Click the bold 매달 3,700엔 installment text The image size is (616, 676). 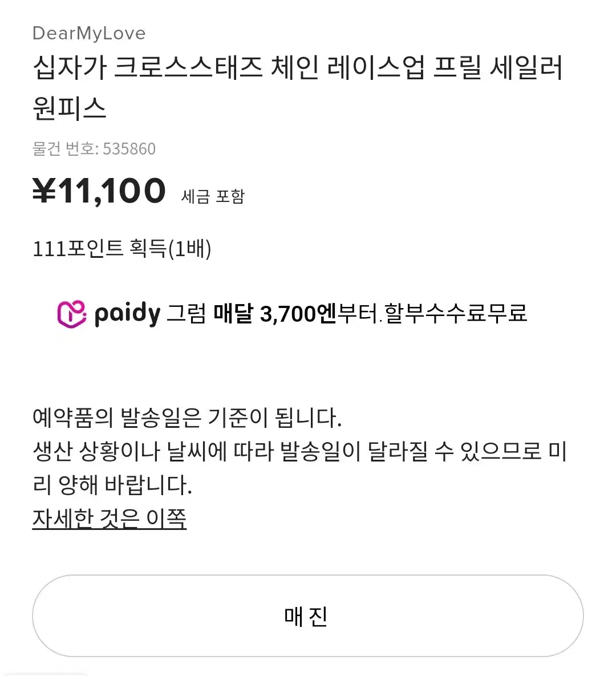tap(275, 314)
